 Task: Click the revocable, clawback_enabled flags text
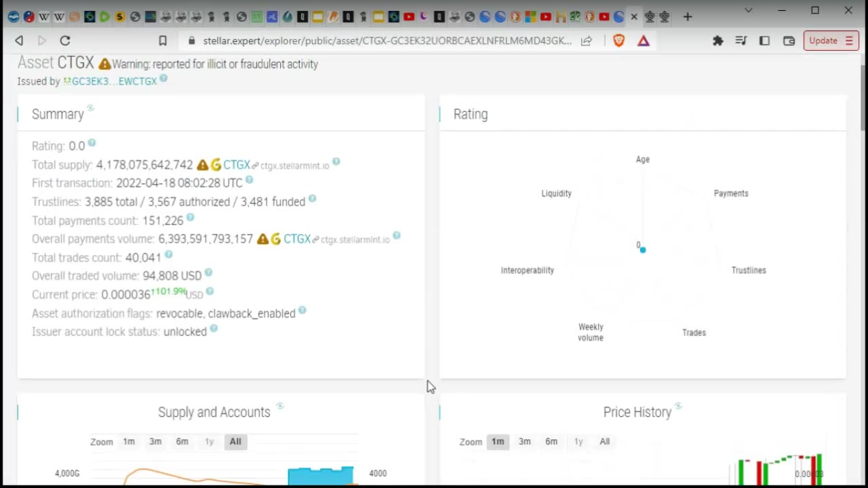pyautogui.click(x=226, y=314)
